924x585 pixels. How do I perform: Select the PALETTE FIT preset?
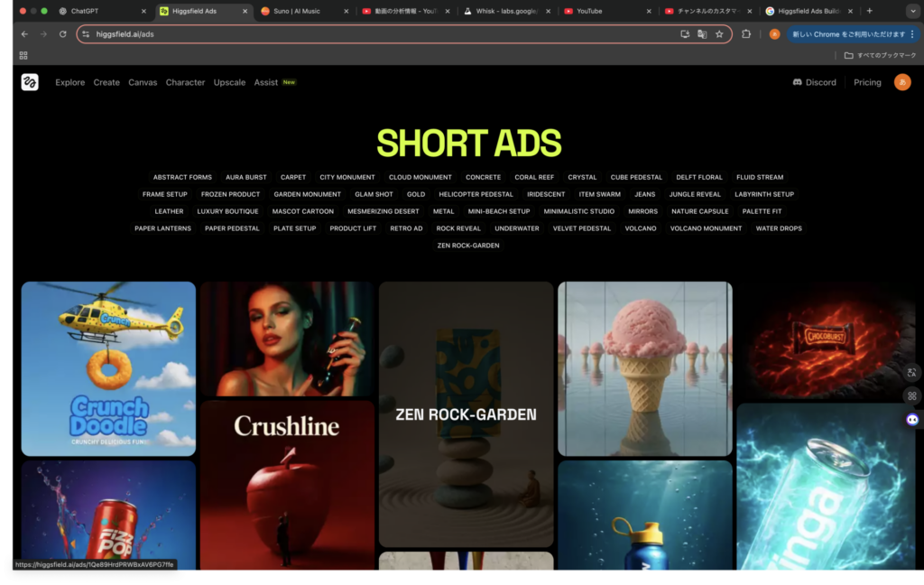click(762, 211)
